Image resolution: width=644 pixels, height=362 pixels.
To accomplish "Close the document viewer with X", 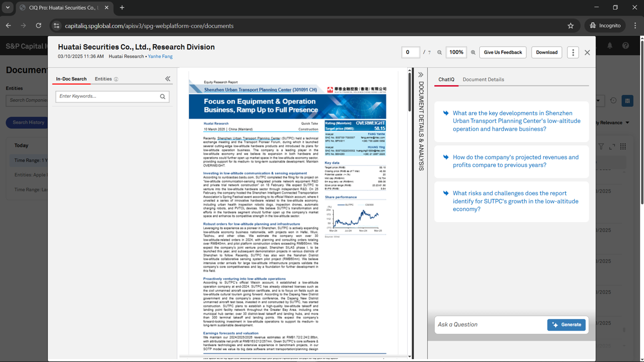I will 587,53.
